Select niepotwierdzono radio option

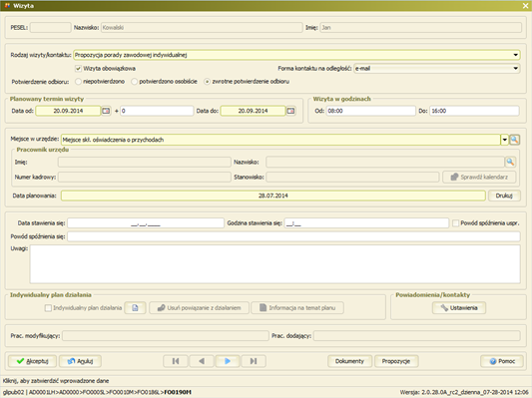pyautogui.click(x=79, y=82)
